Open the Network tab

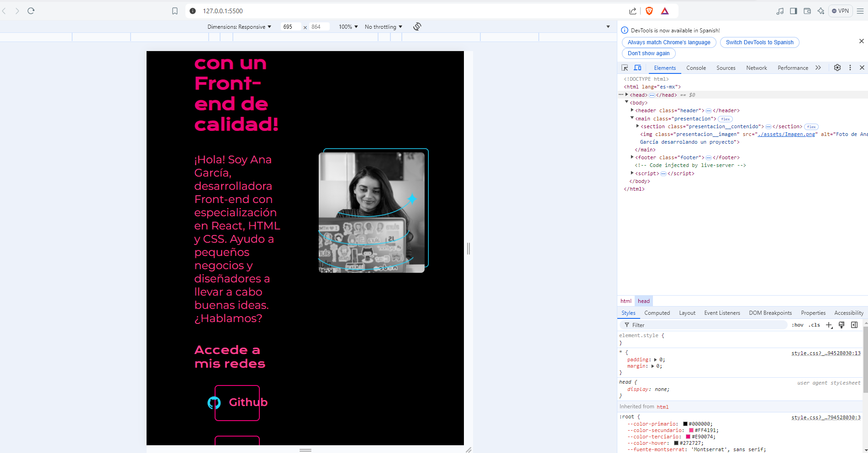click(x=757, y=68)
